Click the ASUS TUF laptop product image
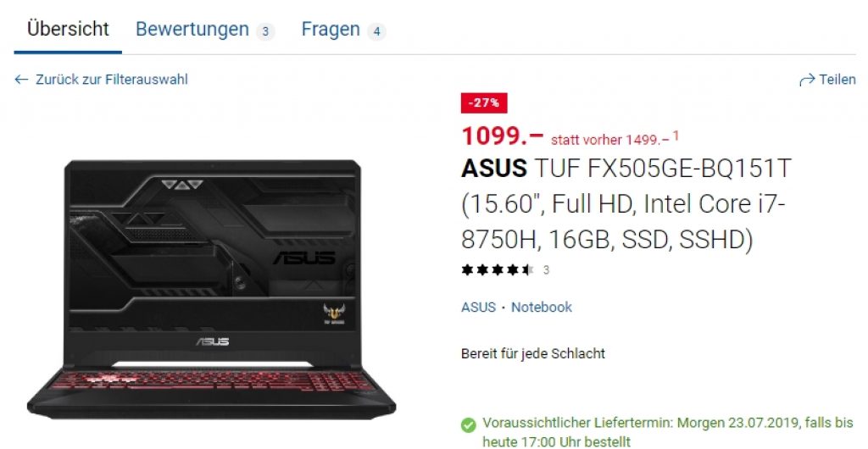 pyautogui.click(x=211, y=289)
